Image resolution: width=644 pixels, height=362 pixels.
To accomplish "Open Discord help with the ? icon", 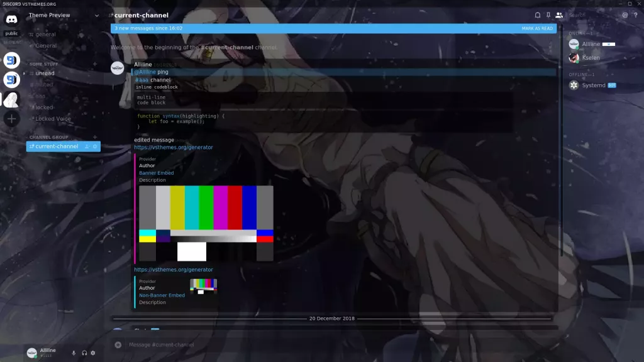I will coord(636,14).
